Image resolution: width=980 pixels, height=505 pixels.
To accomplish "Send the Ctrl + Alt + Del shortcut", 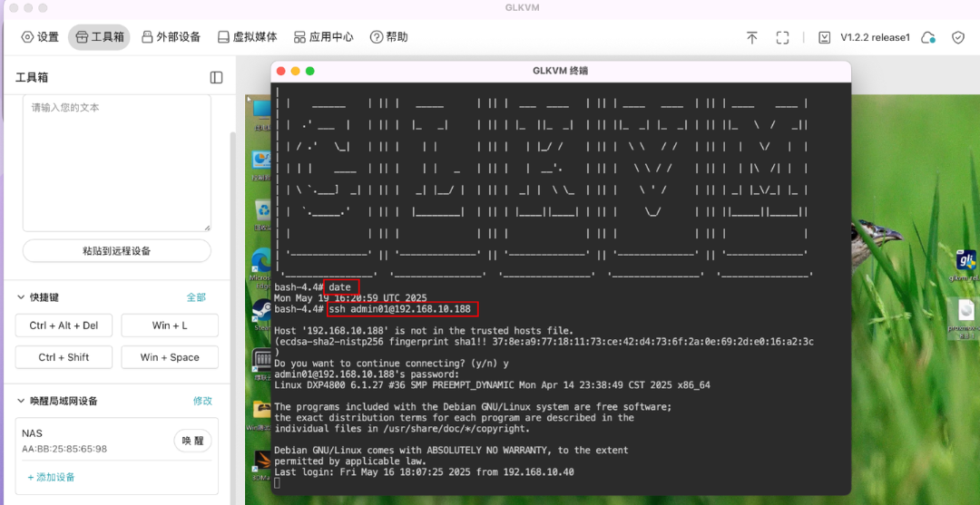I will coord(64,325).
